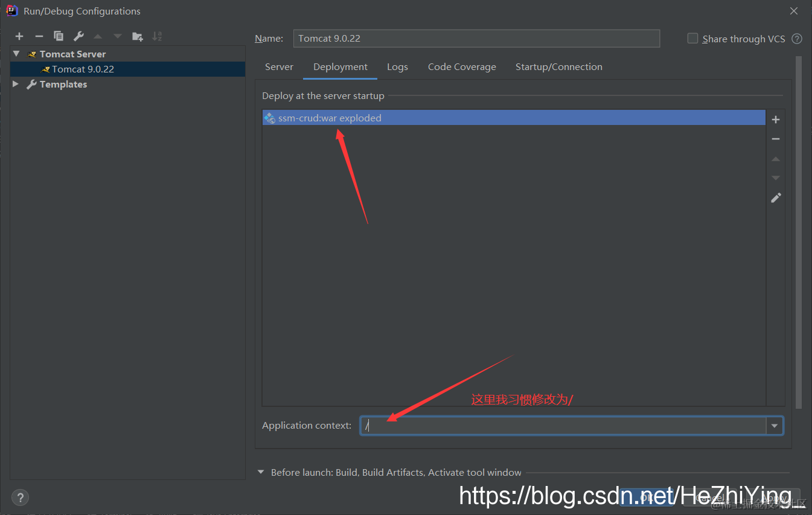
Task: Move configuration down in left toolbar
Action: [x=118, y=36]
